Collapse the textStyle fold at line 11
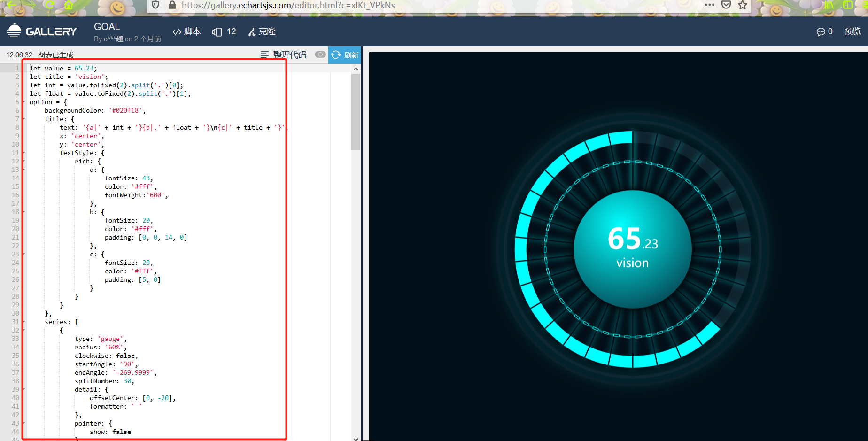The image size is (868, 441). tap(24, 153)
